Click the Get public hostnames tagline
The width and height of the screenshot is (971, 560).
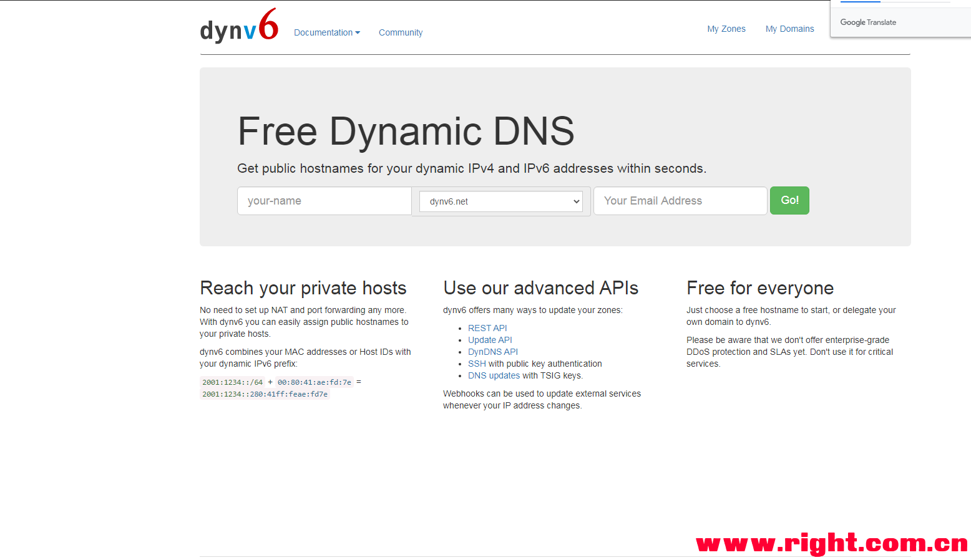(472, 168)
